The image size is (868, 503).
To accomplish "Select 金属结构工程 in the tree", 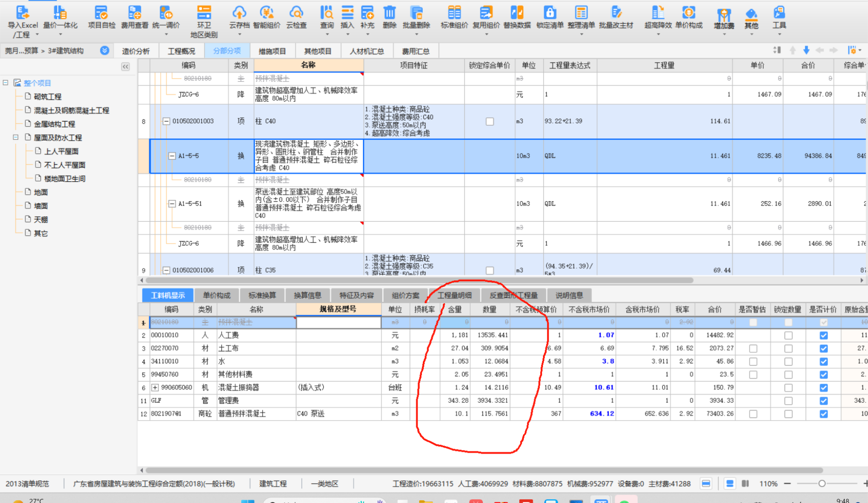I will [54, 124].
